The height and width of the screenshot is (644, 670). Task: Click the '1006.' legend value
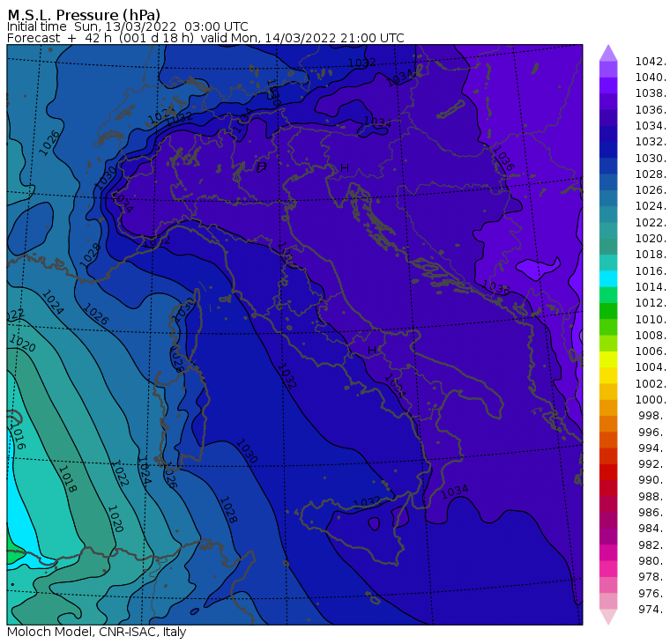click(x=651, y=352)
